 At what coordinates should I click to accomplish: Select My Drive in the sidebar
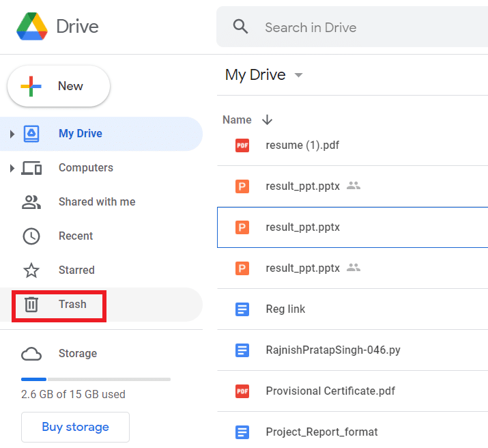pos(81,134)
